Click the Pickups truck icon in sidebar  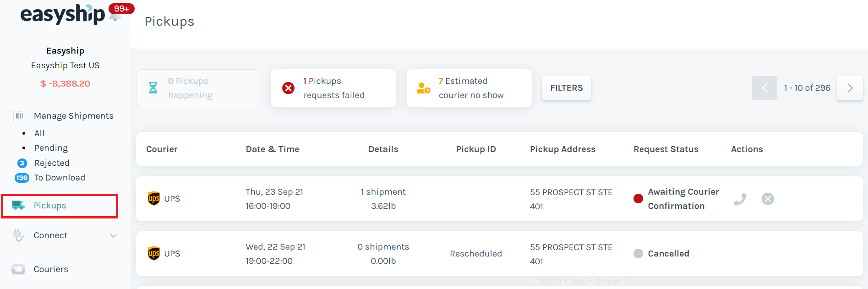click(18, 205)
